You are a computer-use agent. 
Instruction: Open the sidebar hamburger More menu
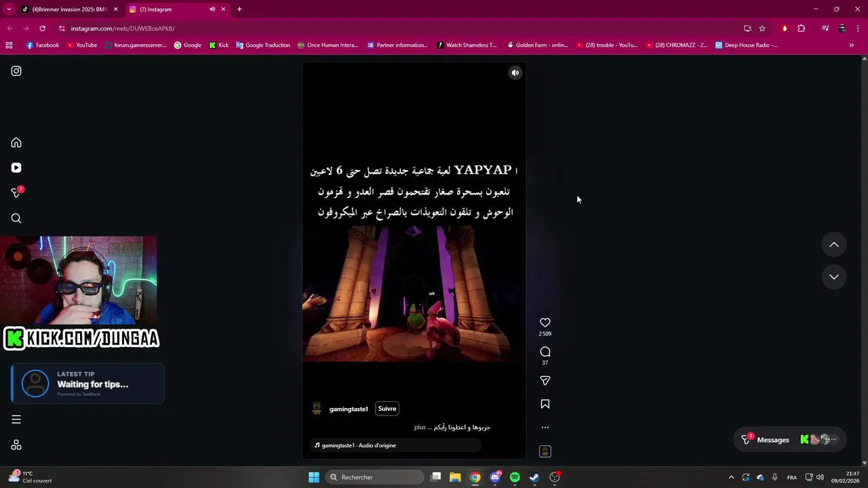pos(16,420)
